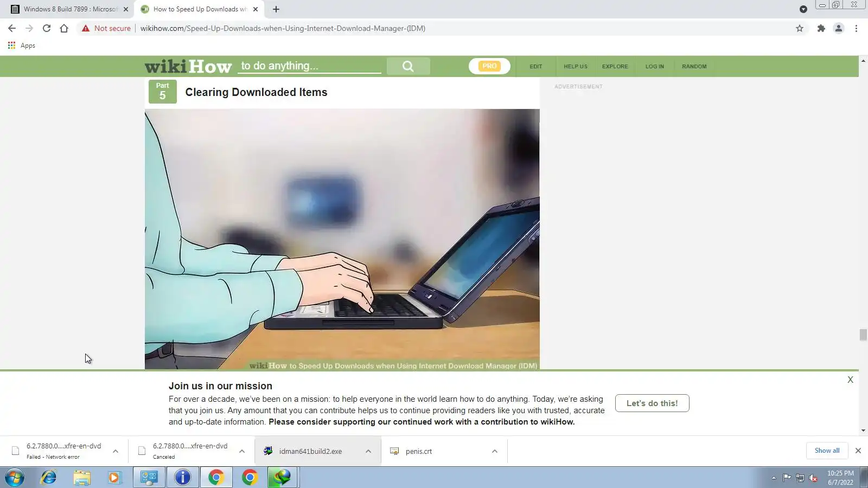Screen dimensions: 868x488
Task: Go to the wikiHow logo home
Action: [188, 66]
